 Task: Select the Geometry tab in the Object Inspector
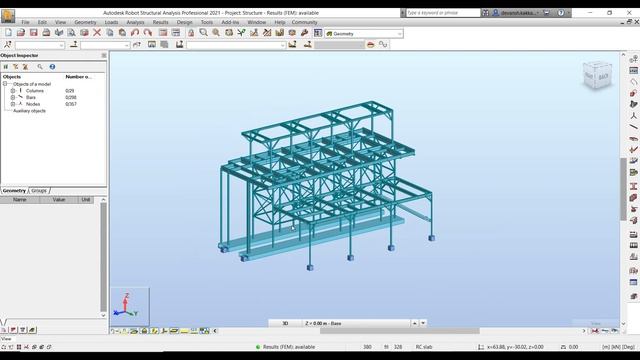click(14, 191)
